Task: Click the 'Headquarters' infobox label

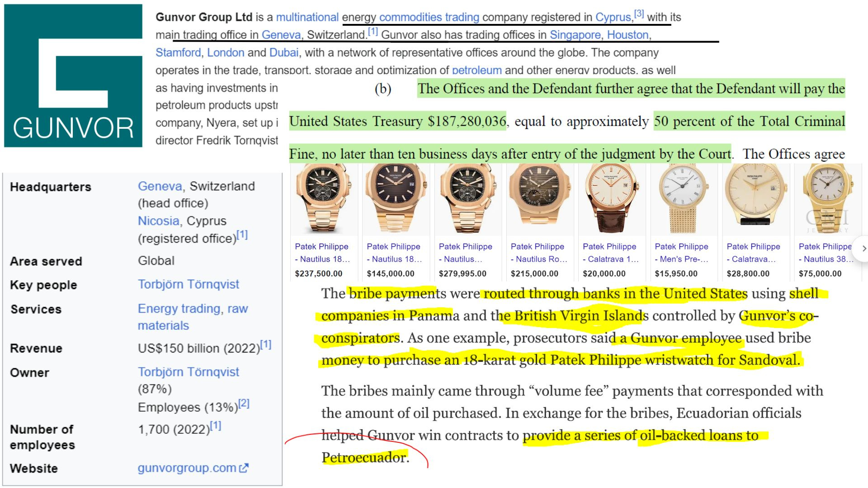Action: (51, 187)
